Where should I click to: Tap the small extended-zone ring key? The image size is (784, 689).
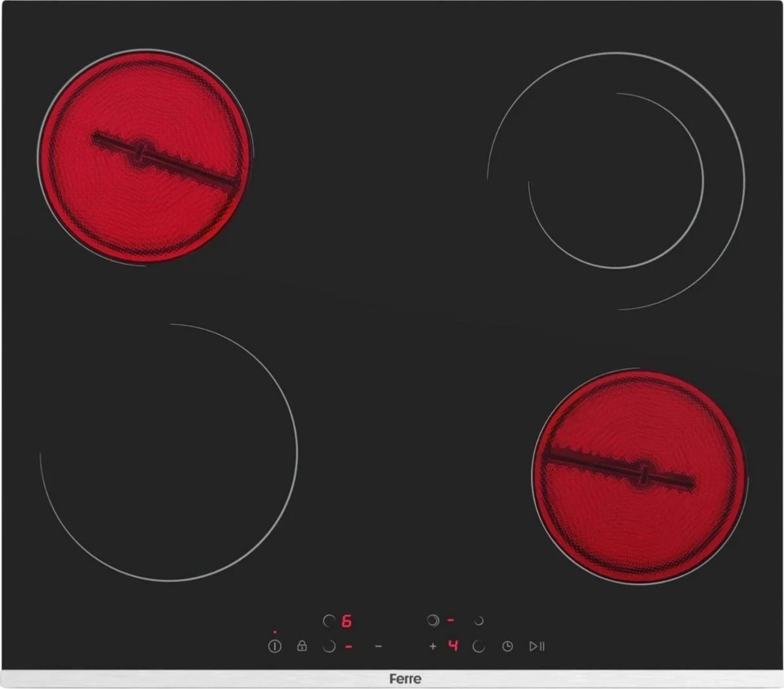479,621
